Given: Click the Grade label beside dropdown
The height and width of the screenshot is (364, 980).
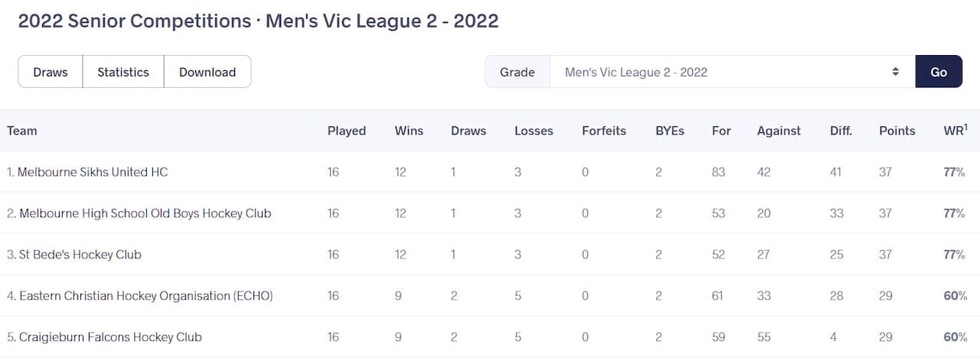Looking at the screenshot, I should coord(517,72).
